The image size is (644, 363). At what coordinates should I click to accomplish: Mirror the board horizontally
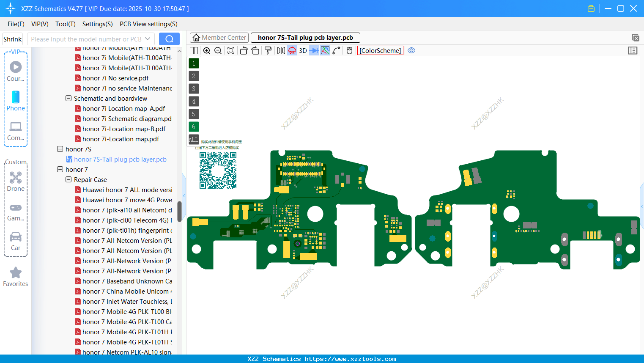[x=281, y=51]
